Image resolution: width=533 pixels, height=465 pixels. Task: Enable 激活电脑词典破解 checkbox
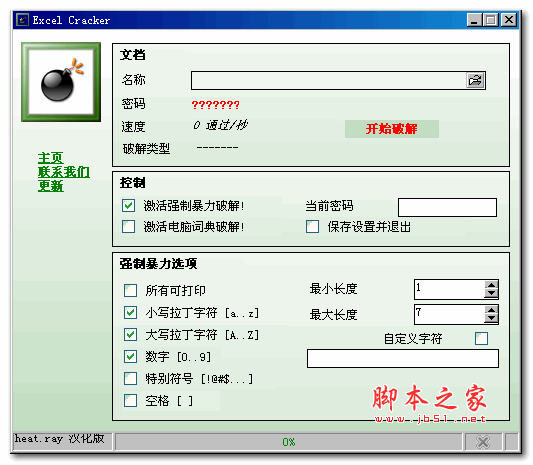128,227
